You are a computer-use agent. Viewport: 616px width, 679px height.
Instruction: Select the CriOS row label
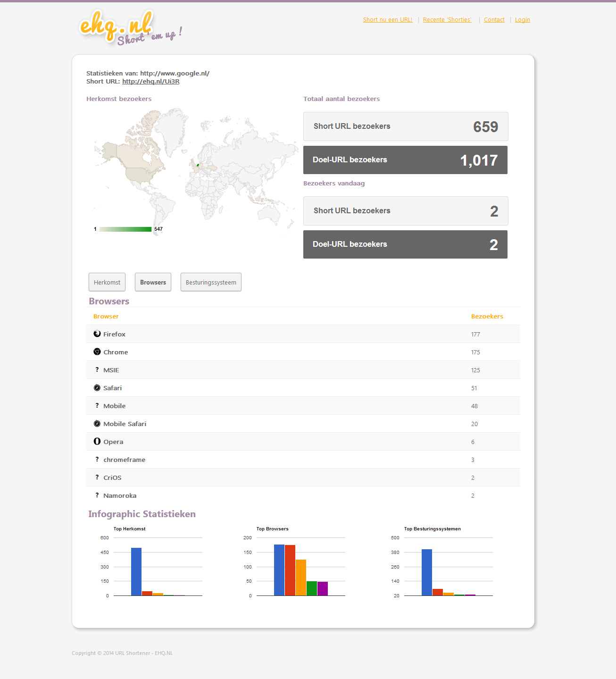(112, 478)
